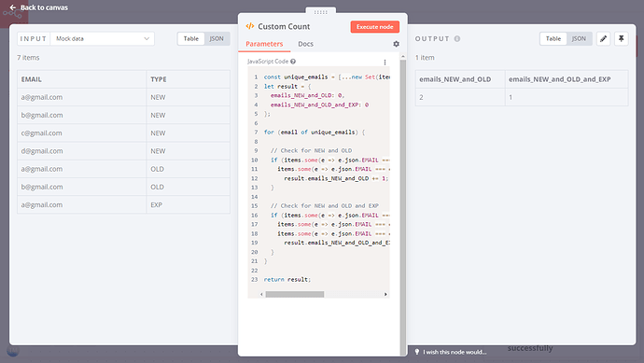
Task: Go back to canvas arrow
Action: [x=13, y=7]
